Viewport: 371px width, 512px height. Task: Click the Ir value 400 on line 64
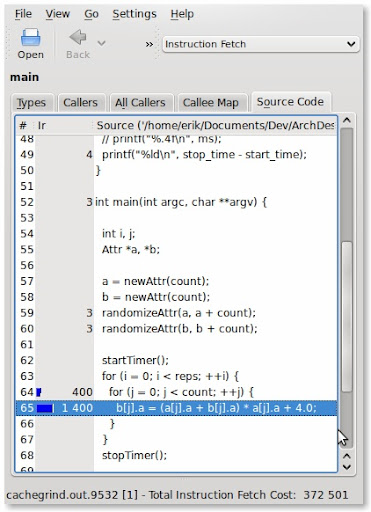click(82, 392)
